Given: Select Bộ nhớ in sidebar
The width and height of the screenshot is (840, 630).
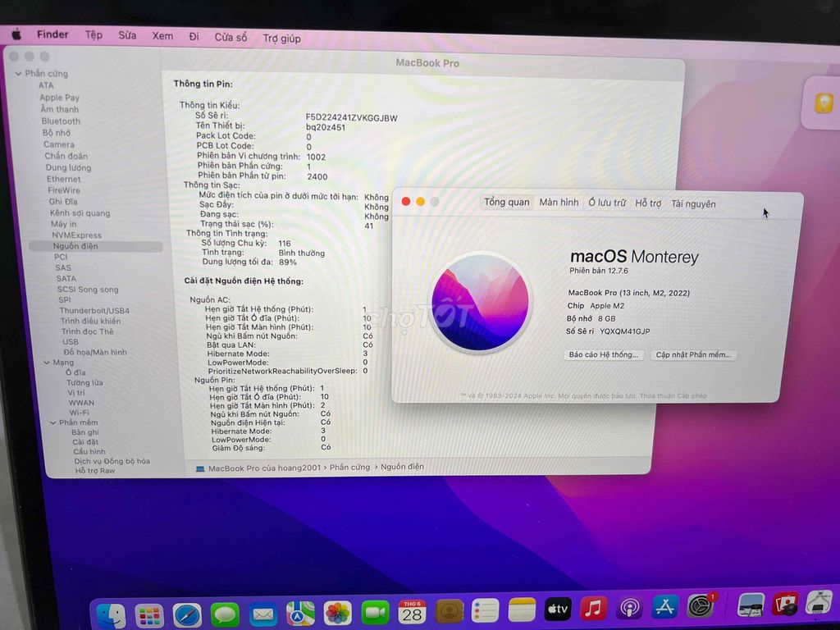Looking at the screenshot, I should tap(57, 133).
